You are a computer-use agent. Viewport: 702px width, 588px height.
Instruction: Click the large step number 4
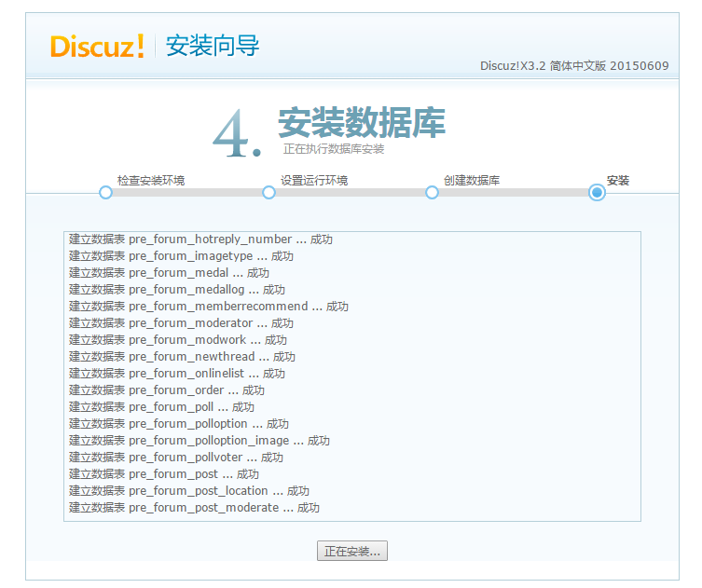coord(235,132)
